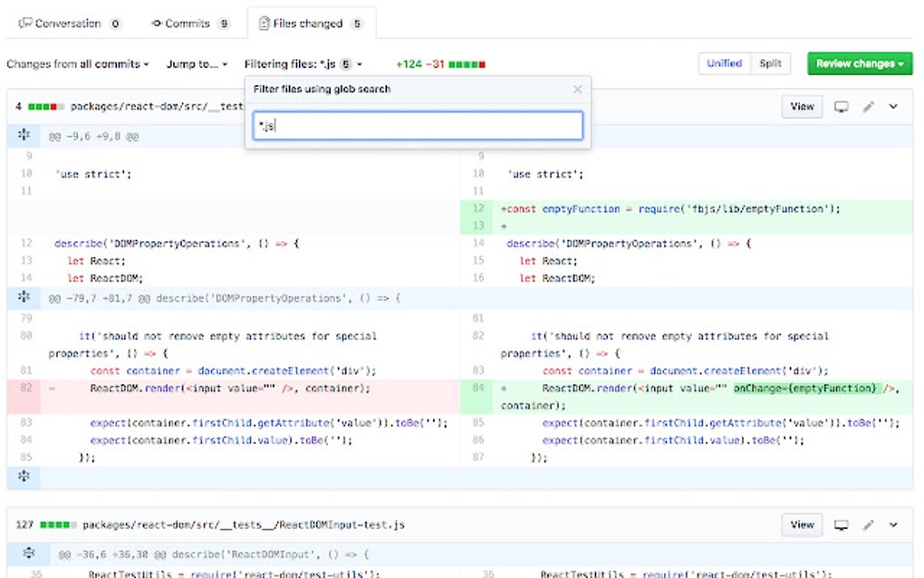This screenshot has height=578, width=924.
Task: Collapse the ReactDOMInput-test.js diff
Action: coord(893,525)
